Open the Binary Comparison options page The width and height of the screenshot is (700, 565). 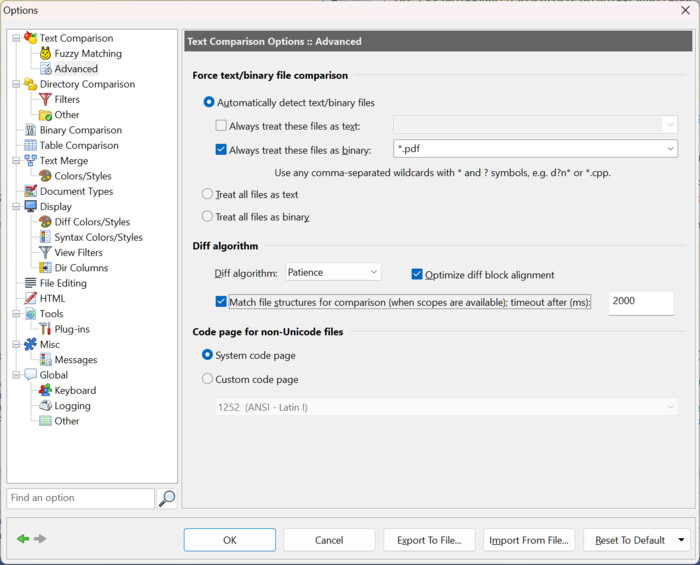click(81, 130)
